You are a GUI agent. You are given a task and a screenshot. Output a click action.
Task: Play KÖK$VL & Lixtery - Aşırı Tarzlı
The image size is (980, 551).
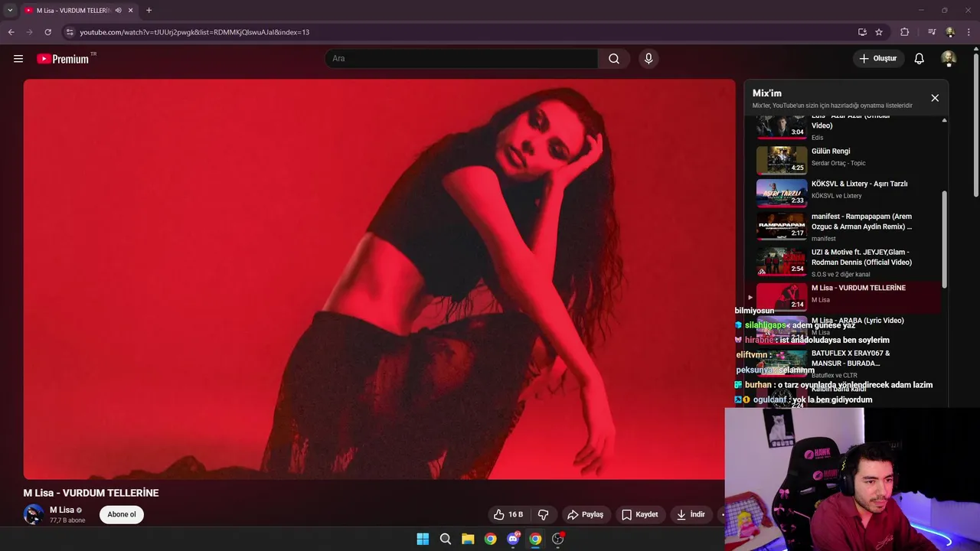847,193
